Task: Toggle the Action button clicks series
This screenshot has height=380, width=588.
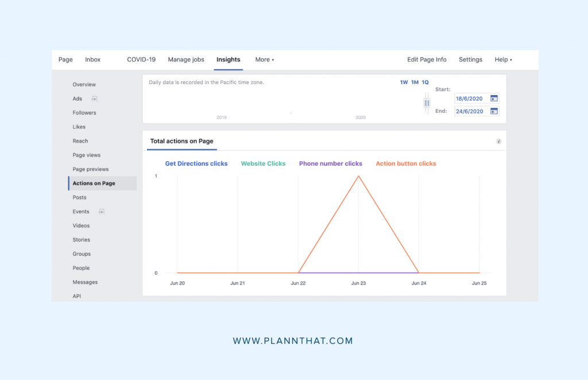Action: click(x=406, y=164)
